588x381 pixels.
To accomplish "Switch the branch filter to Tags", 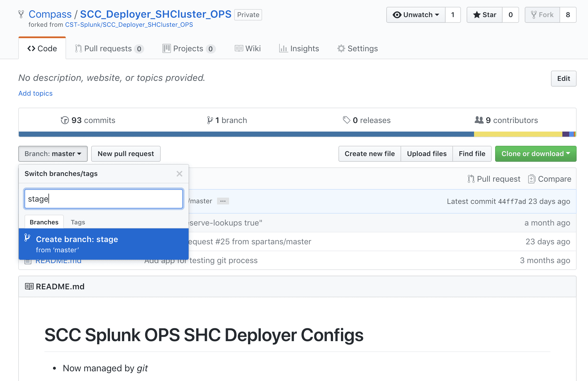I will pyautogui.click(x=77, y=222).
